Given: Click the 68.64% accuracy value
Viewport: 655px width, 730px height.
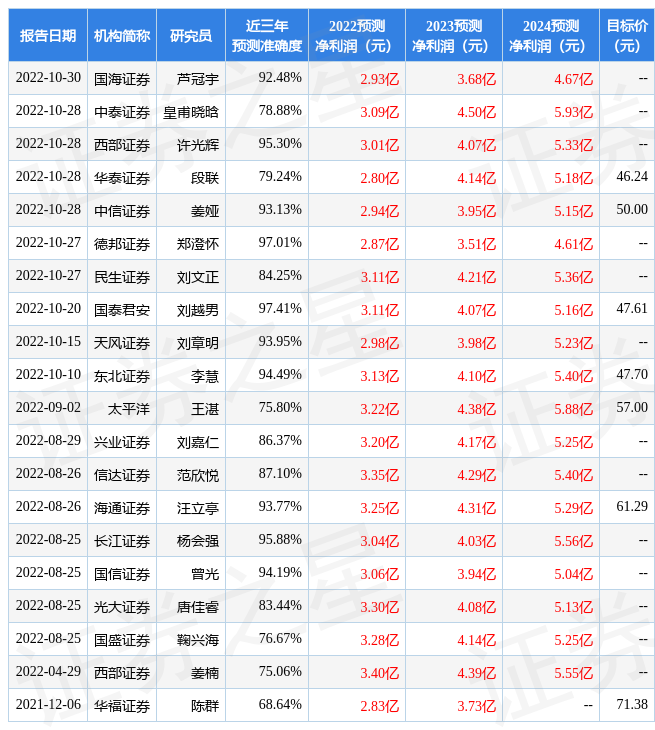Looking at the screenshot, I should click(x=280, y=706).
